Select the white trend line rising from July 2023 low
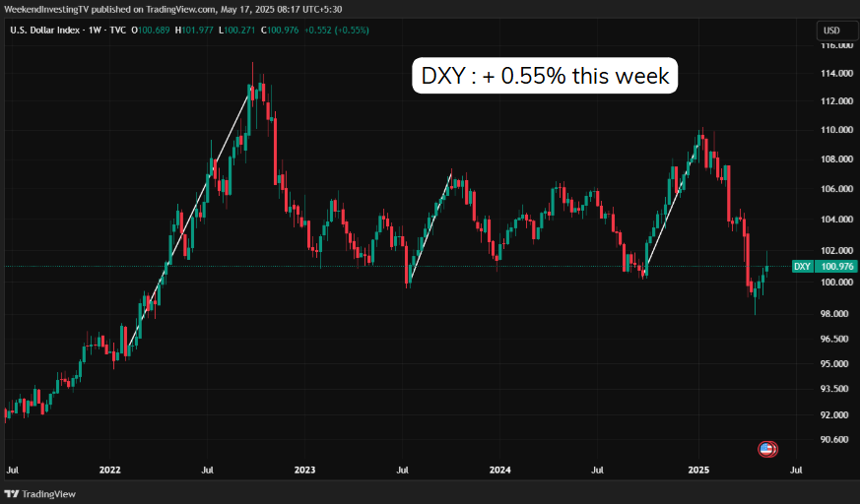 tap(431, 225)
